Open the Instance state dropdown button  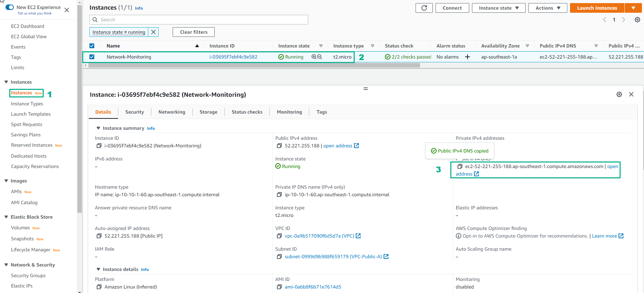(x=498, y=8)
